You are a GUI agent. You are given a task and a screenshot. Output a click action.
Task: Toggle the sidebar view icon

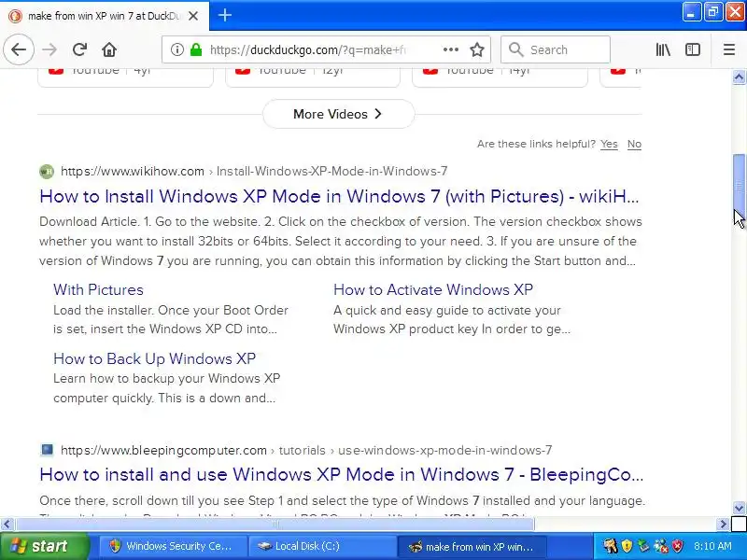tap(693, 49)
